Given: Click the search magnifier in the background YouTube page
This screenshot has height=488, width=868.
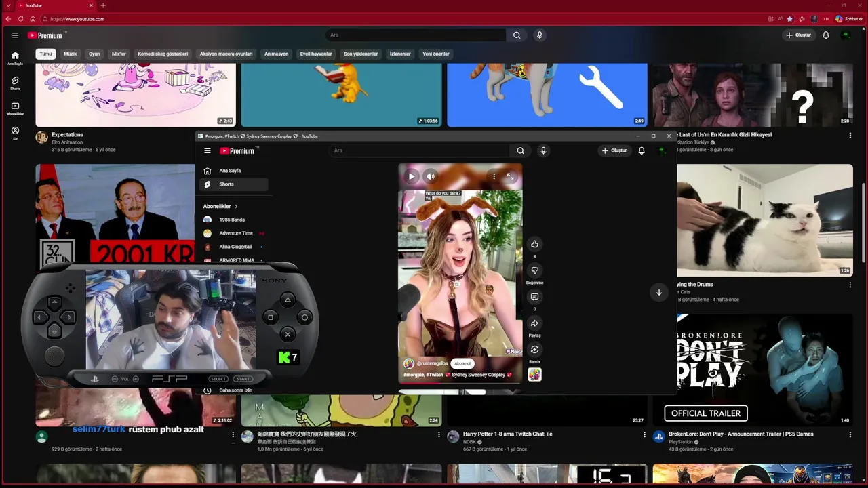Looking at the screenshot, I should (x=517, y=35).
